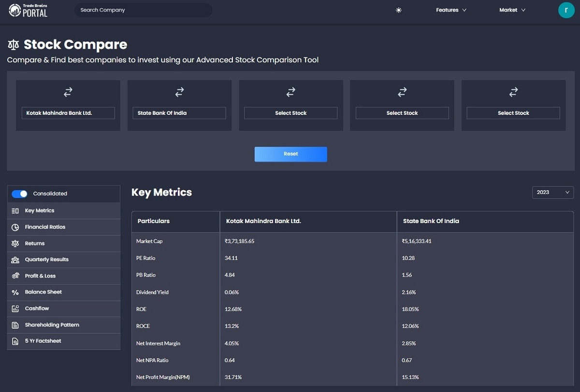Expand the Features menu
Viewport: 580px width, 392px height.
(x=451, y=10)
